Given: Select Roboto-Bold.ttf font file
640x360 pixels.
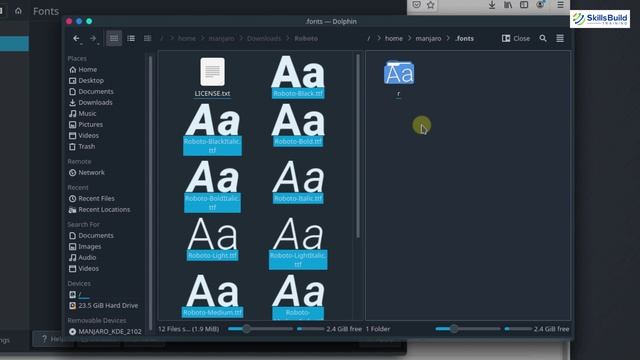Looking at the screenshot, I should click(298, 126).
